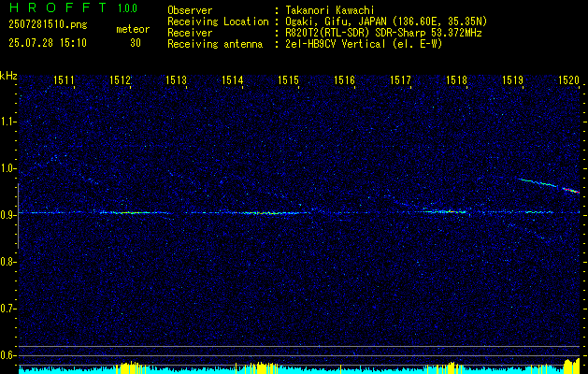Click the 1519 time marker
Screen dimensions: 588x374
(512, 79)
